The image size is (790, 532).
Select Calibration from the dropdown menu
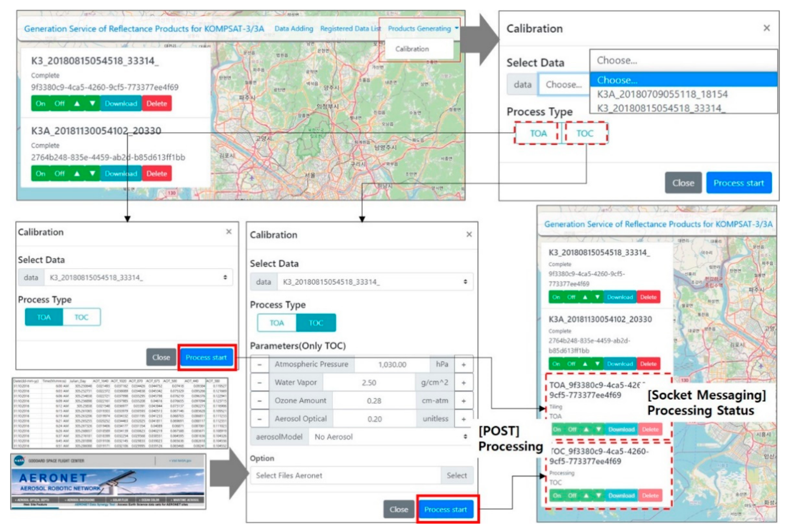pyautogui.click(x=412, y=49)
